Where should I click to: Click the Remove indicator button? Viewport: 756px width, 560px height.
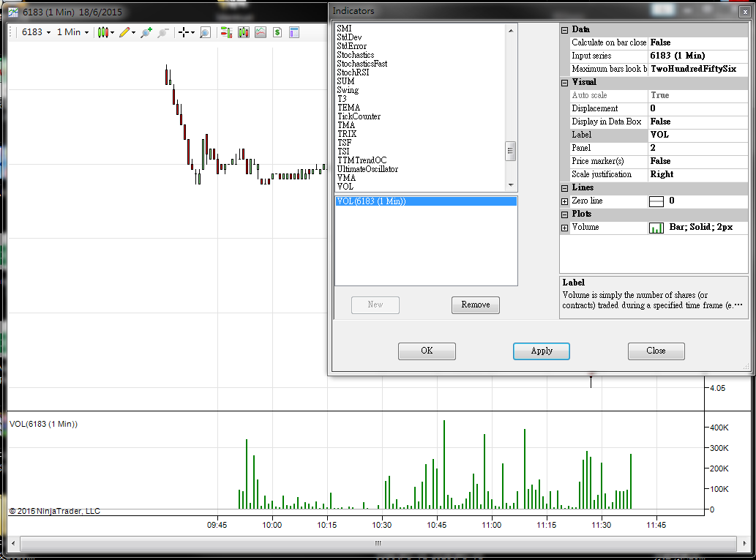(476, 305)
